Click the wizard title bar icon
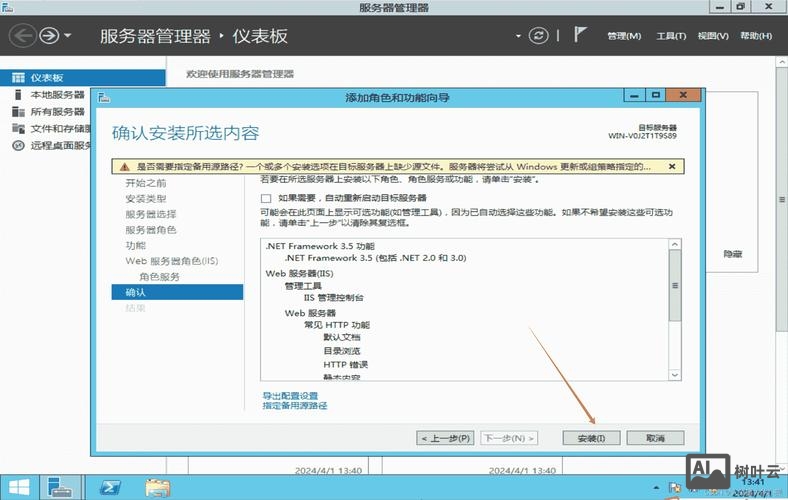 [104, 97]
